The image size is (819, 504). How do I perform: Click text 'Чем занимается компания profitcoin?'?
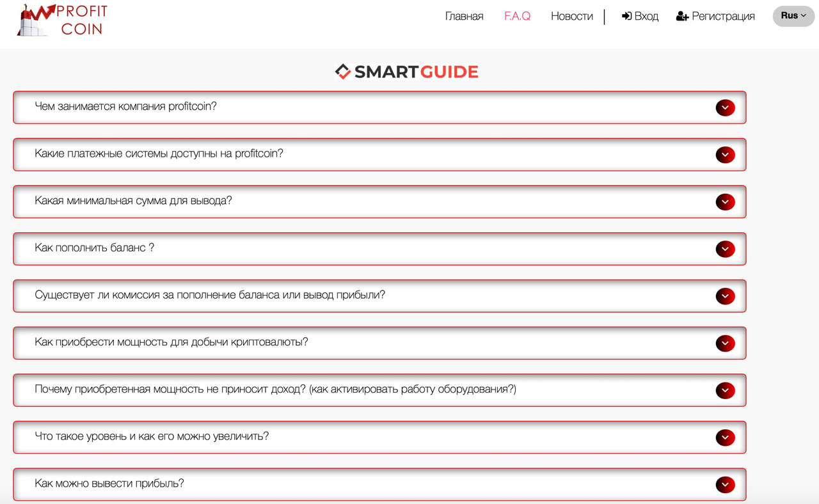point(125,106)
